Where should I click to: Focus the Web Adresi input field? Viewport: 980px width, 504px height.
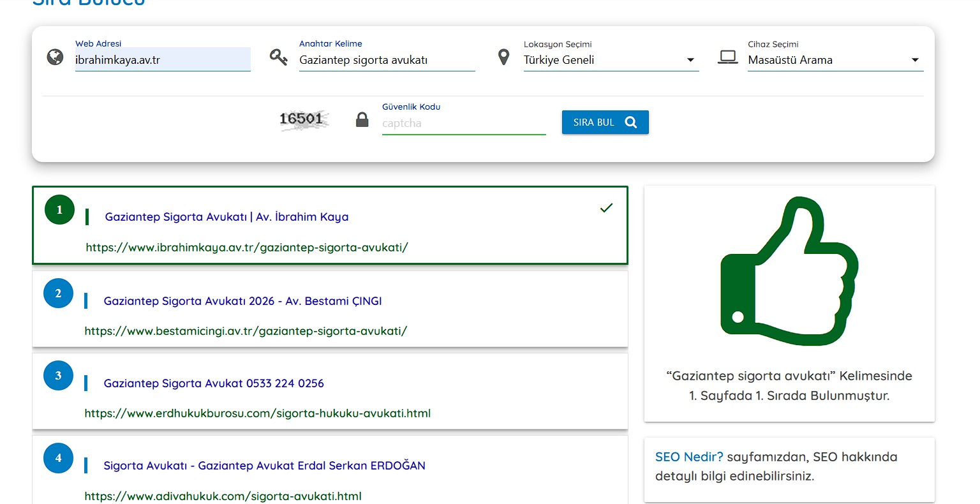click(162, 60)
